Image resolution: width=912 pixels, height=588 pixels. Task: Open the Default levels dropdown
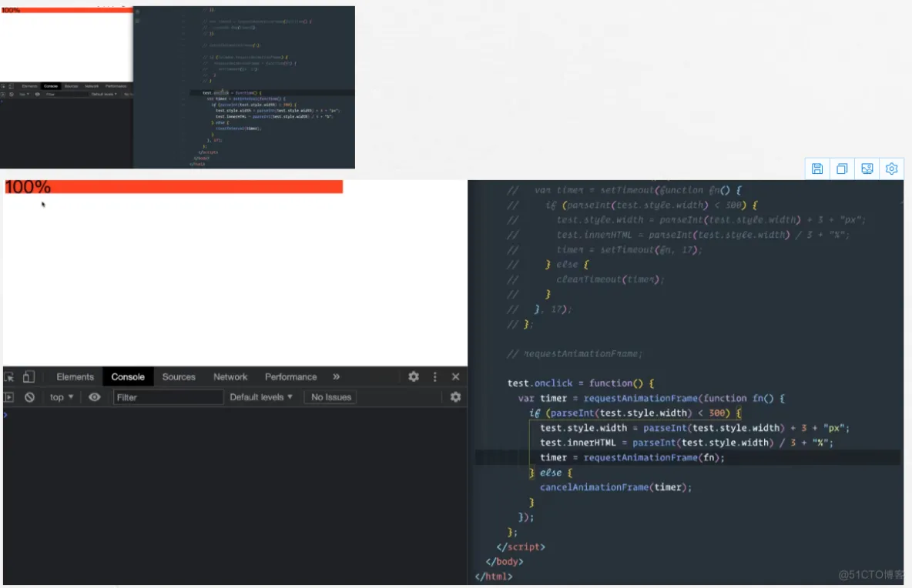(261, 397)
